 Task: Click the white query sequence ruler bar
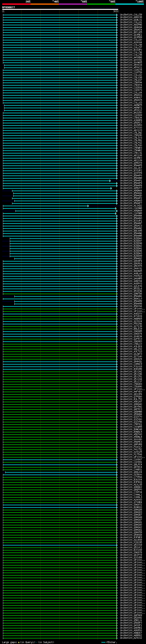[60, 9]
